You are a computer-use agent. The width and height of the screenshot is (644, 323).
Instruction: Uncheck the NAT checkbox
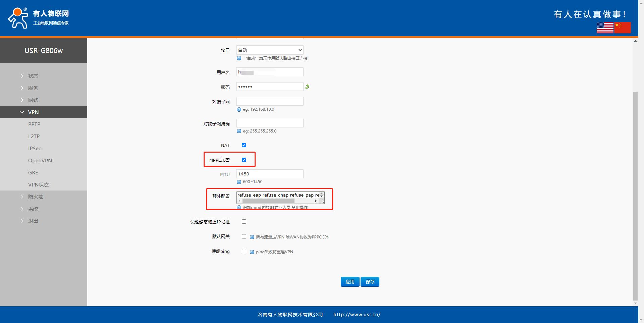pos(244,145)
